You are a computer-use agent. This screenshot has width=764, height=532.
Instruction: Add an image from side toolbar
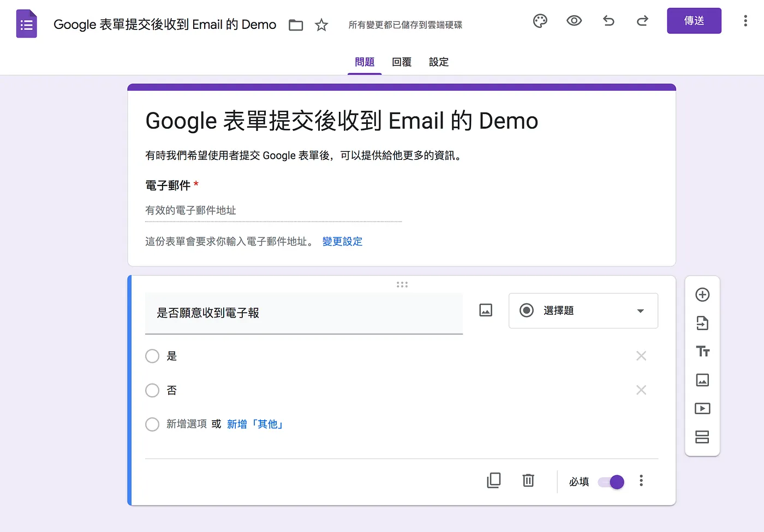click(x=702, y=380)
